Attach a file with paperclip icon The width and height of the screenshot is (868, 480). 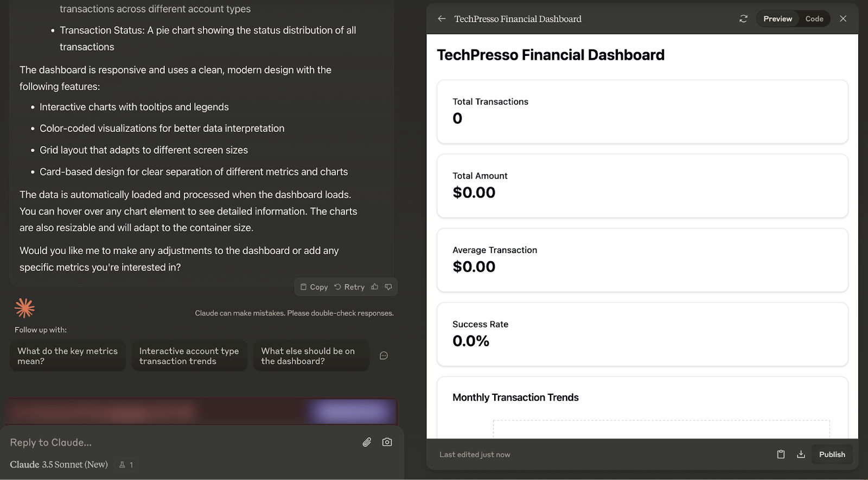(367, 443)
